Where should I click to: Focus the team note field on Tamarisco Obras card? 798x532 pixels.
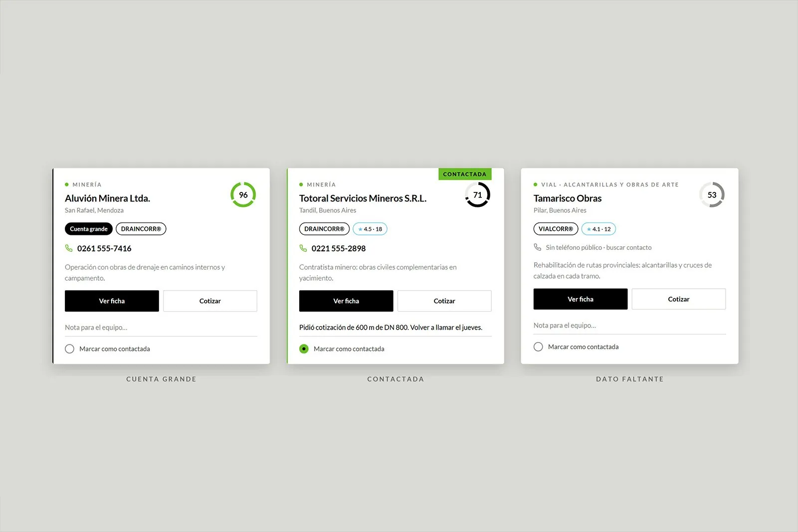coord(630,326)
